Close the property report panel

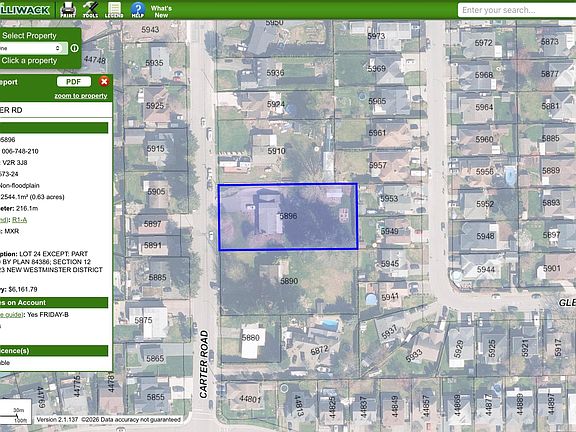point(104,82)
